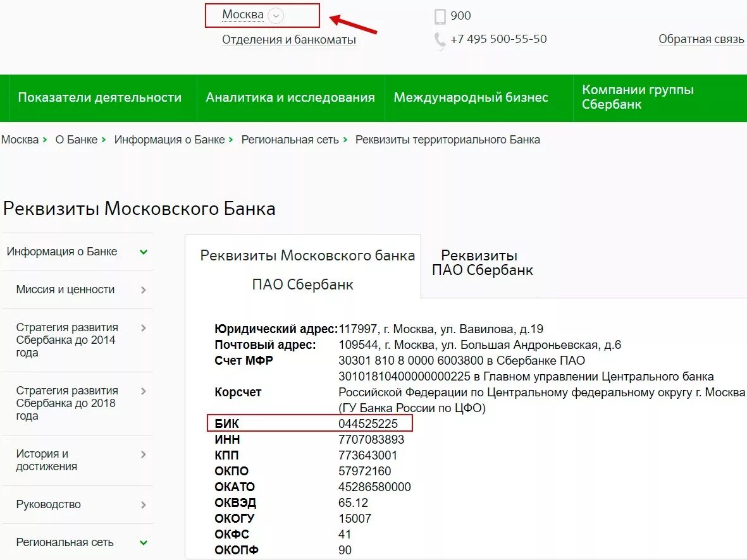Image resolution: width=747 pixels, height=560 pixels.
Task: Click the БИК label
Action: coord(227,424)
